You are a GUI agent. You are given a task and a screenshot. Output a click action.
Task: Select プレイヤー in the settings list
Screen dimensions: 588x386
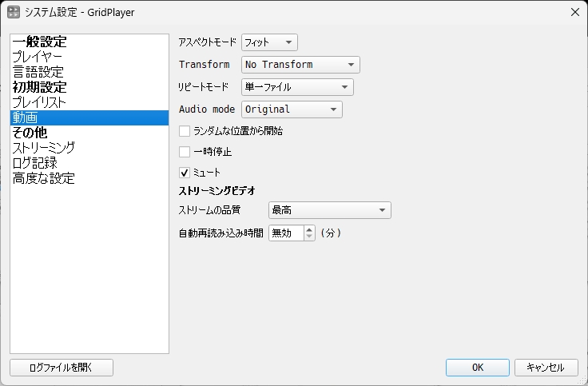tap(37, 57)
